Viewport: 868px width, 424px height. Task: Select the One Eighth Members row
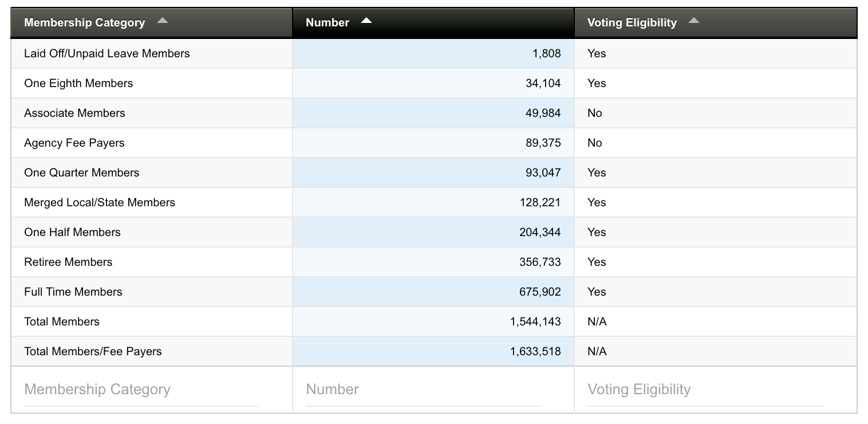78,83
